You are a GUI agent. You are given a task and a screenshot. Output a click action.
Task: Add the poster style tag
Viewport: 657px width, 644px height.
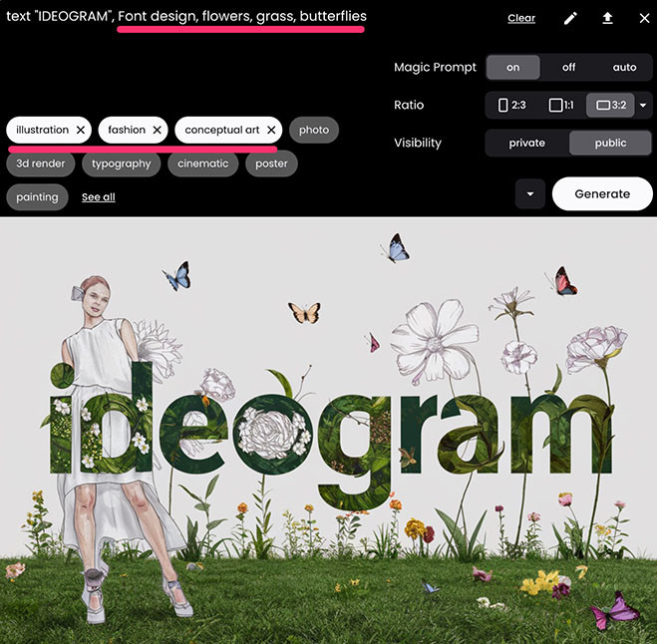(x=271, y=163)
